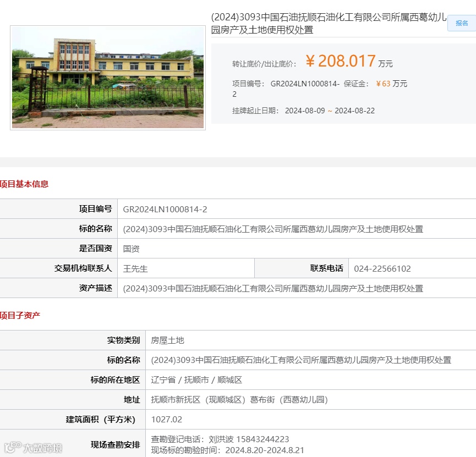
Task: Click the 项目子资产 section heading
Action: (20, 315)
